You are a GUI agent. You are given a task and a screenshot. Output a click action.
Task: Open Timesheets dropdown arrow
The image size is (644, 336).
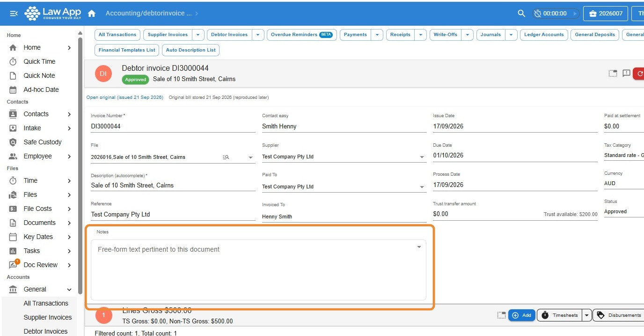click(x=586, y=315)
